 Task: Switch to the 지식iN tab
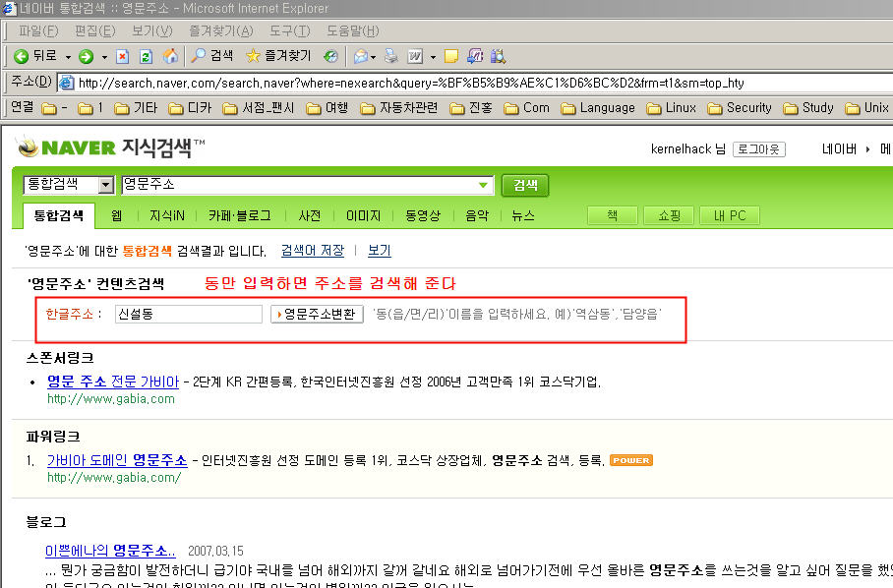click(167, 215)
